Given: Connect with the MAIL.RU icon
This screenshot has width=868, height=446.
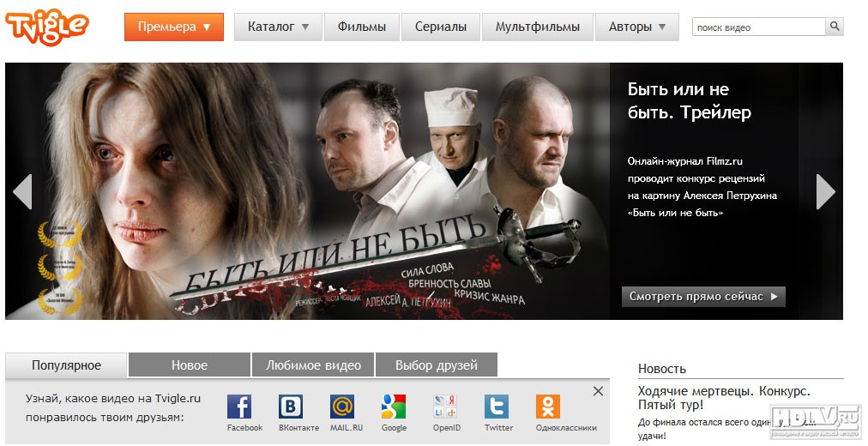Looking at the screenshot, I should [342, 407].
